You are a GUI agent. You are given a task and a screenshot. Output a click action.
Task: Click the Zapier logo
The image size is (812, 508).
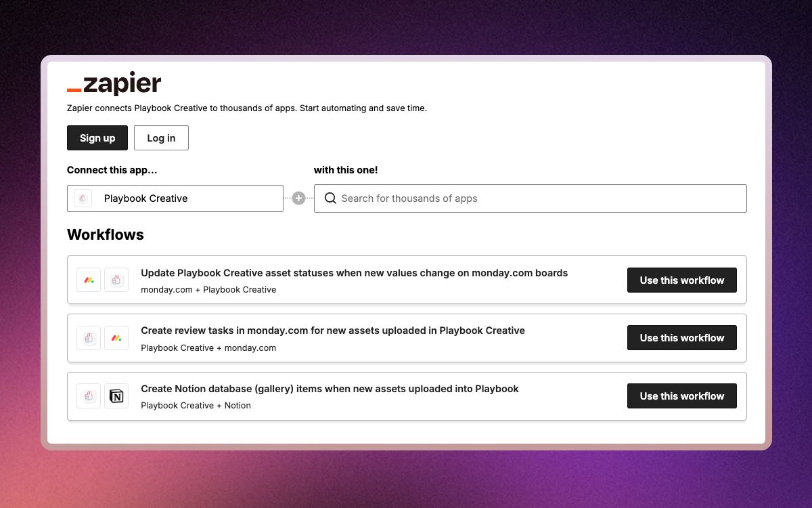[x=114, y=83]
